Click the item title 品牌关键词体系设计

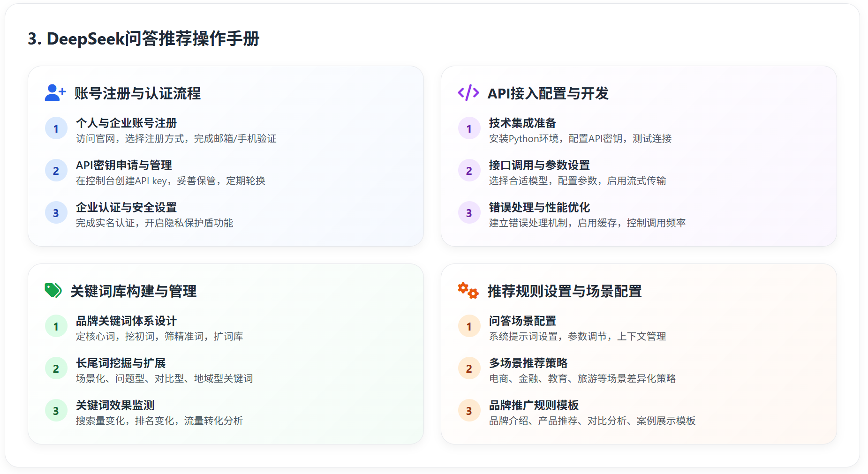click(x=127, y=321)
